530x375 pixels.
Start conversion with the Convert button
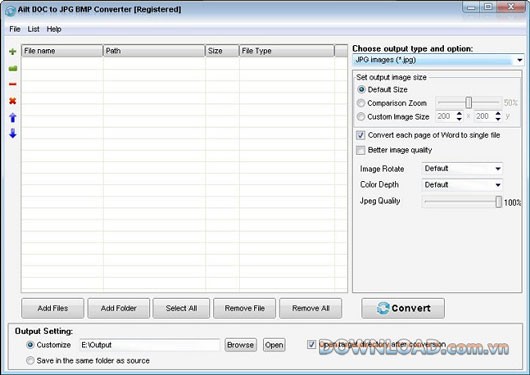[x=403, y=308]
